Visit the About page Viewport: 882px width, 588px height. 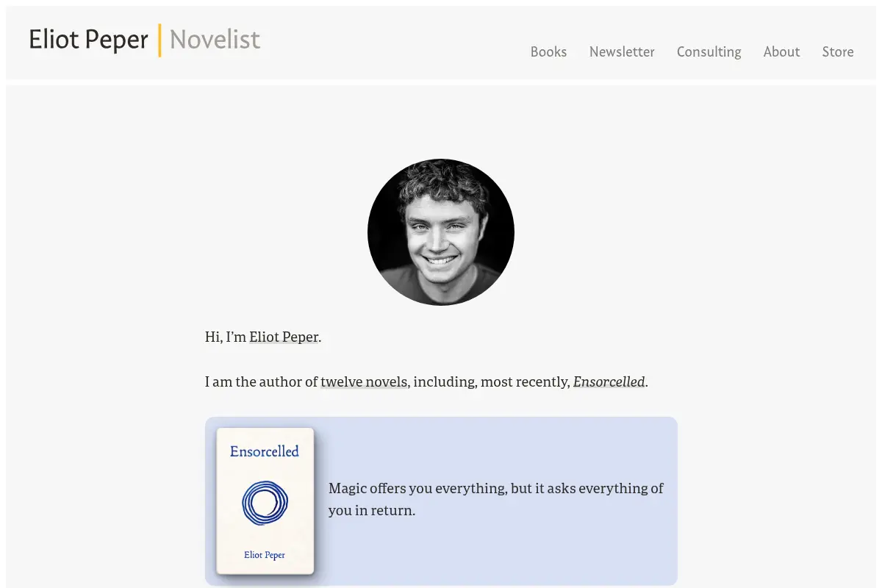[781, 51]
